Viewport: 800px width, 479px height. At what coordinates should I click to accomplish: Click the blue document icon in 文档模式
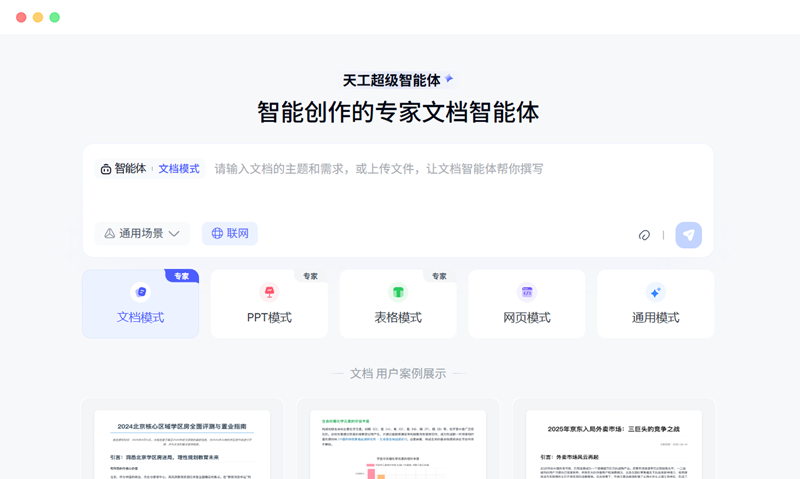pos(140,292)
